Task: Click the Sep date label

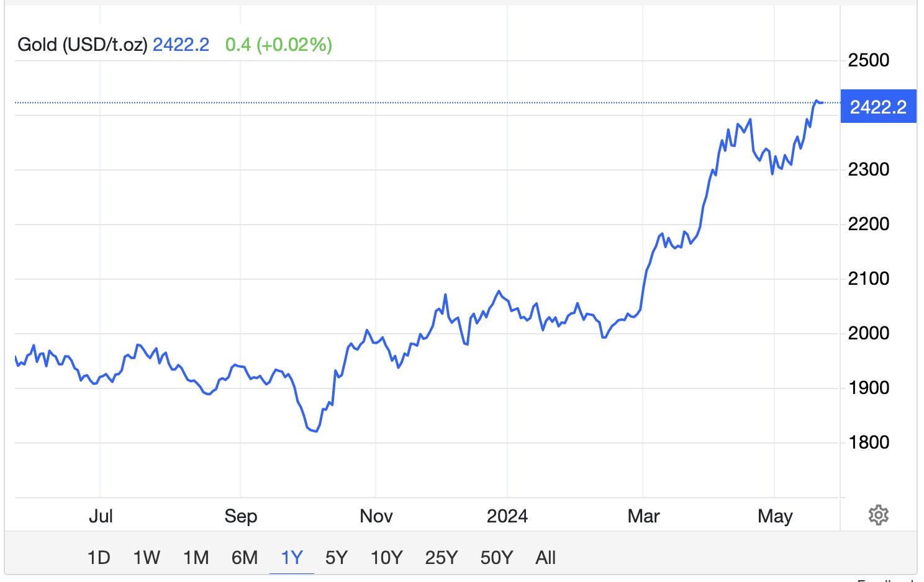Action: (241, 516)
